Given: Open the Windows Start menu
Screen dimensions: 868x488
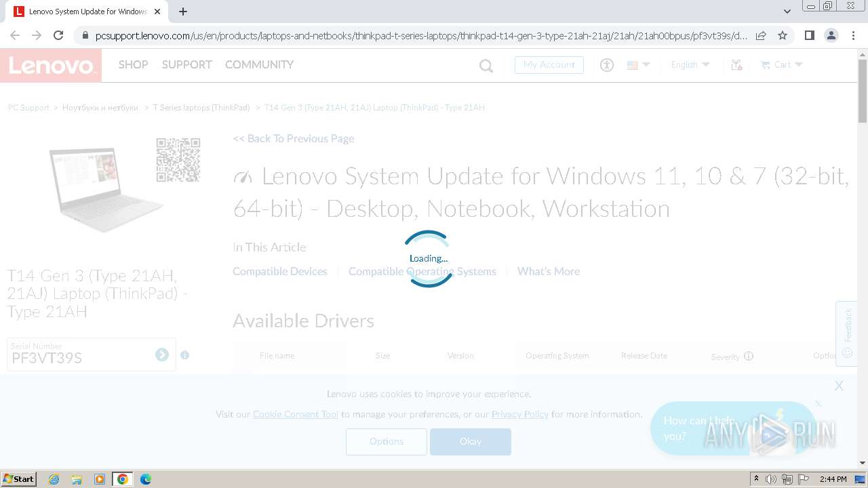Looking at the screenshot, I should pos(18,479).
